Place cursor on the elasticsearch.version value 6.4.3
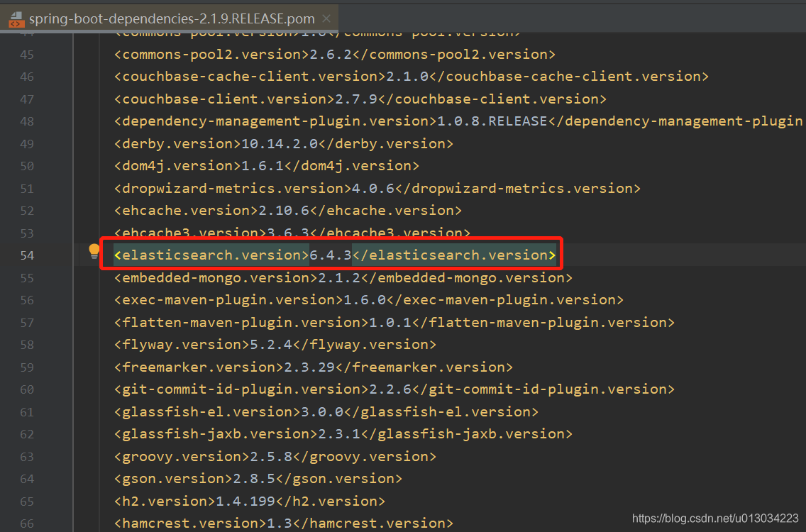 point(331,255)
